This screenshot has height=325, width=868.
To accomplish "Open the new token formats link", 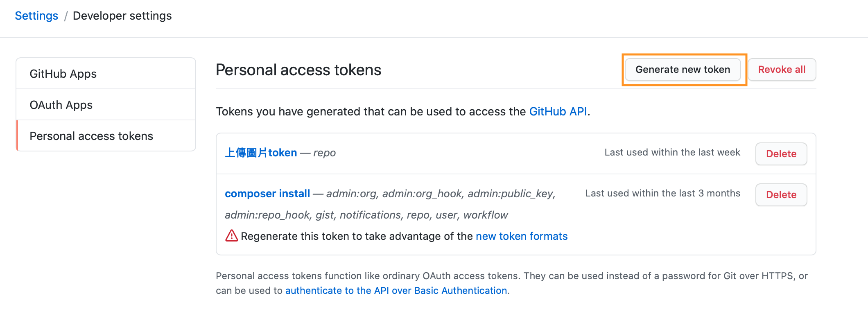I will click(x=522, y=236).
